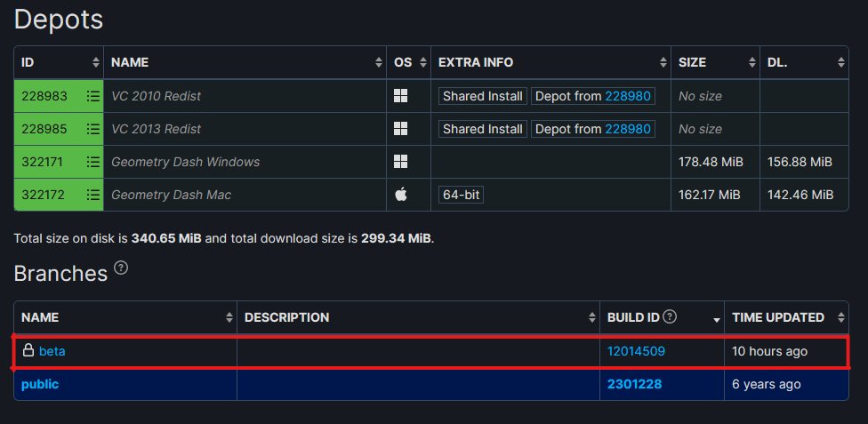Click Apple icon in Geometry Dash Mac row
Image resolution: width=868 pixels, height=424 pixels.
[401, 195]
